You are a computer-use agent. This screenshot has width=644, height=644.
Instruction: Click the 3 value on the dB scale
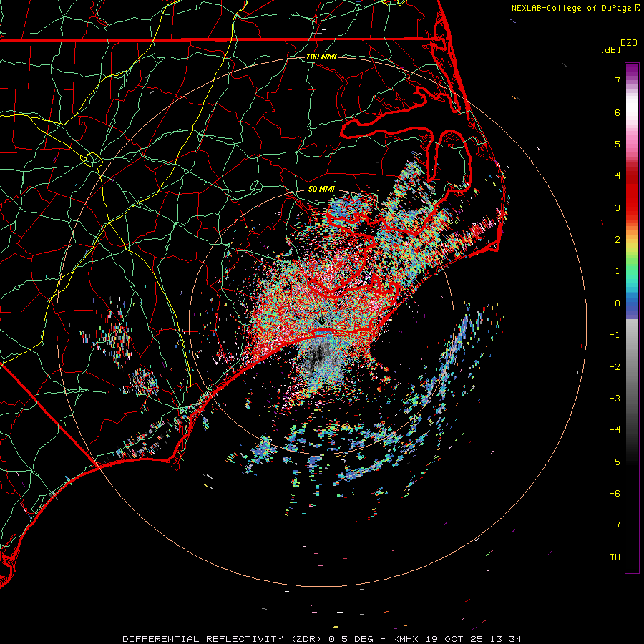point(618,208)
